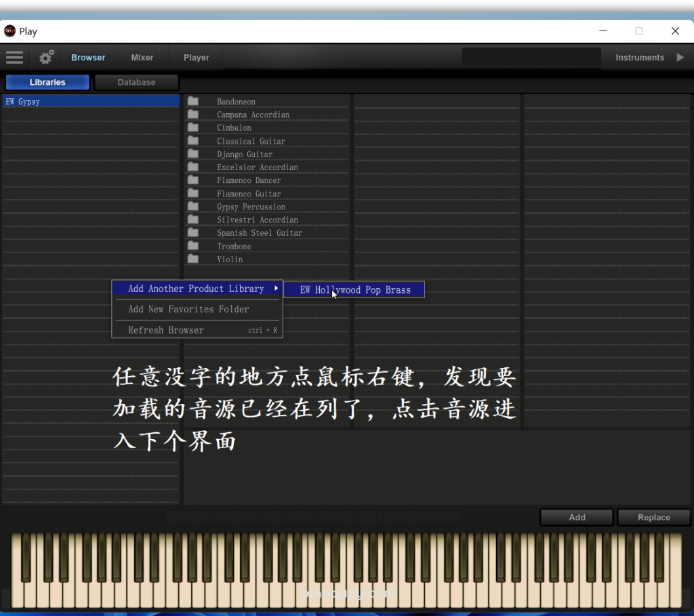Select the Cimbalon folder name
Screen dimensions: 694x616
pos(234,127)
